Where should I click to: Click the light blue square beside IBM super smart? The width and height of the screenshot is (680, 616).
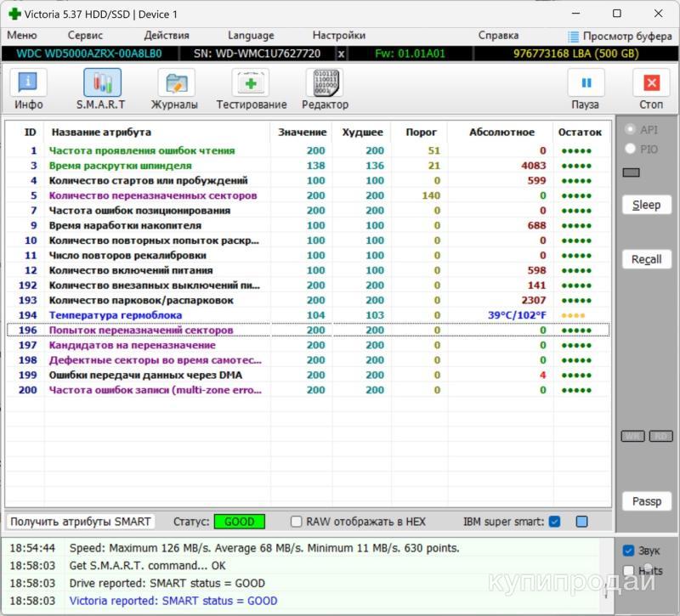(581, 522)
